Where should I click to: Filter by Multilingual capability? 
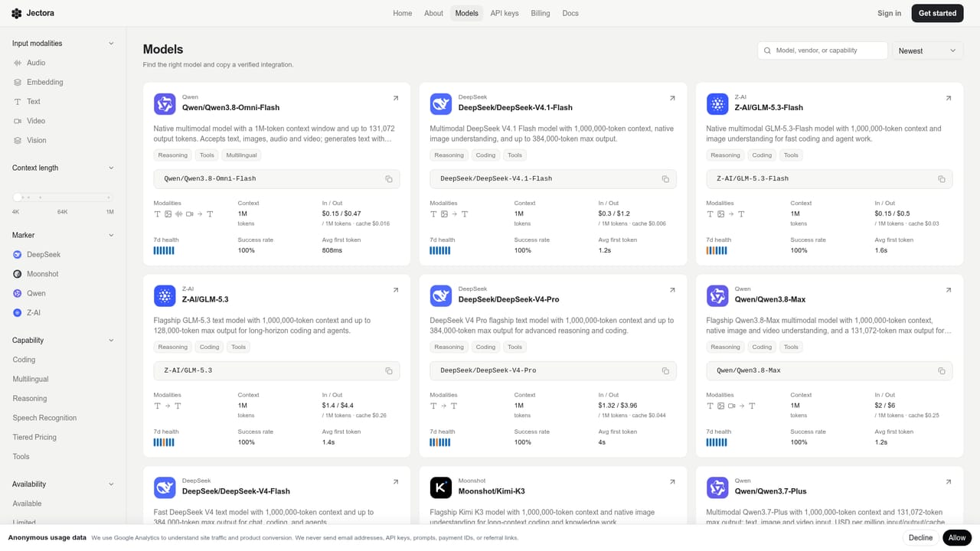coord(63,379)
